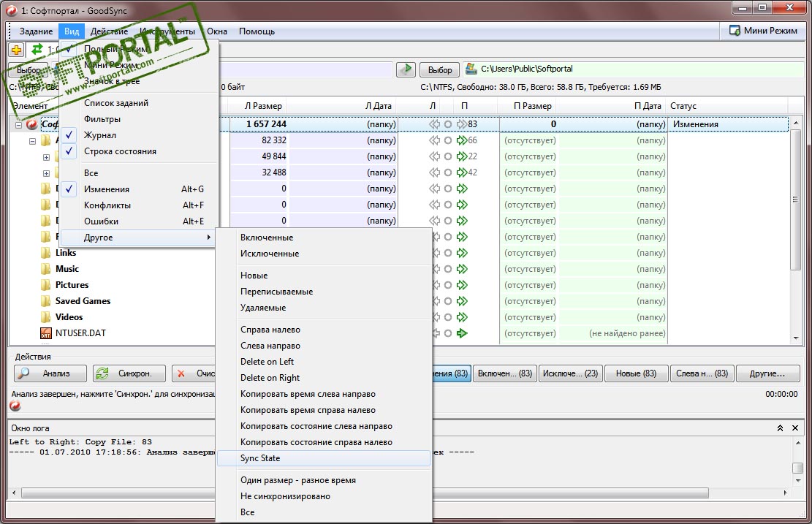The width and height of the screenshot is (812, 524).
Task: Uncheck Строка состояния in the Вид menu
Action: [137, 151]
